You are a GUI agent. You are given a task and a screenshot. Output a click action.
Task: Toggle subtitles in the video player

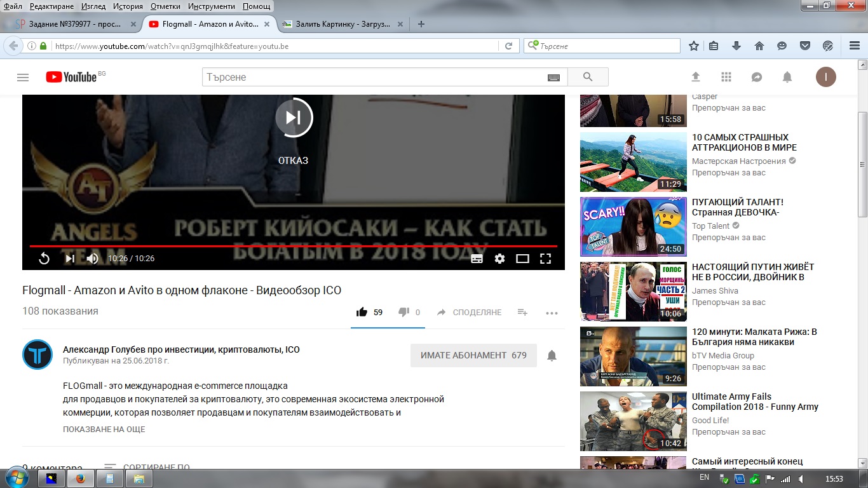tap(477, 259)
